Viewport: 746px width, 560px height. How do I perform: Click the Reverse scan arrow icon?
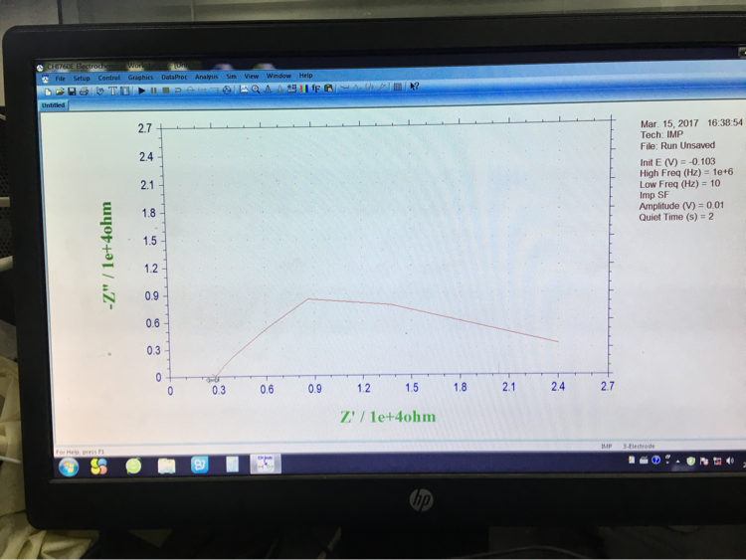click(178, 91)
